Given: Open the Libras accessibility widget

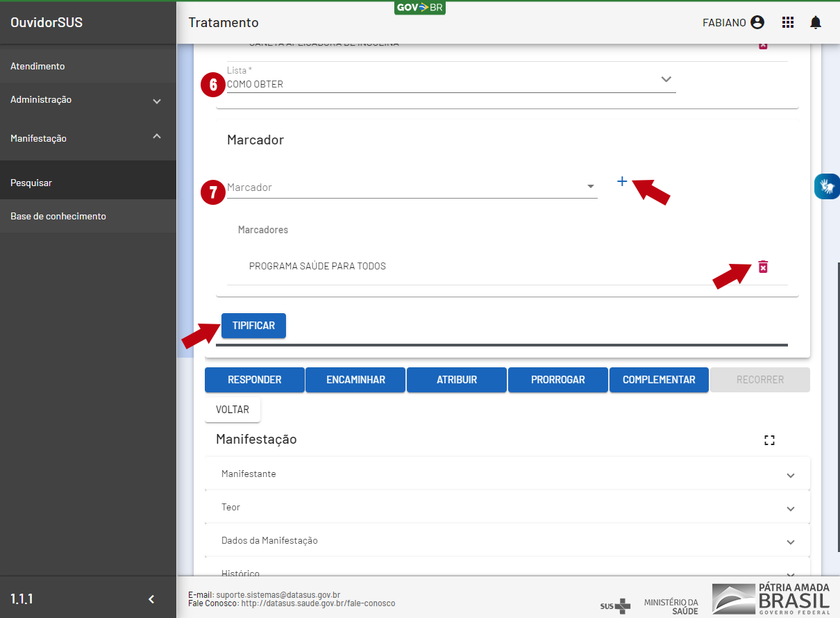Looking at the screenshot, I should click(x=827, y=186).
